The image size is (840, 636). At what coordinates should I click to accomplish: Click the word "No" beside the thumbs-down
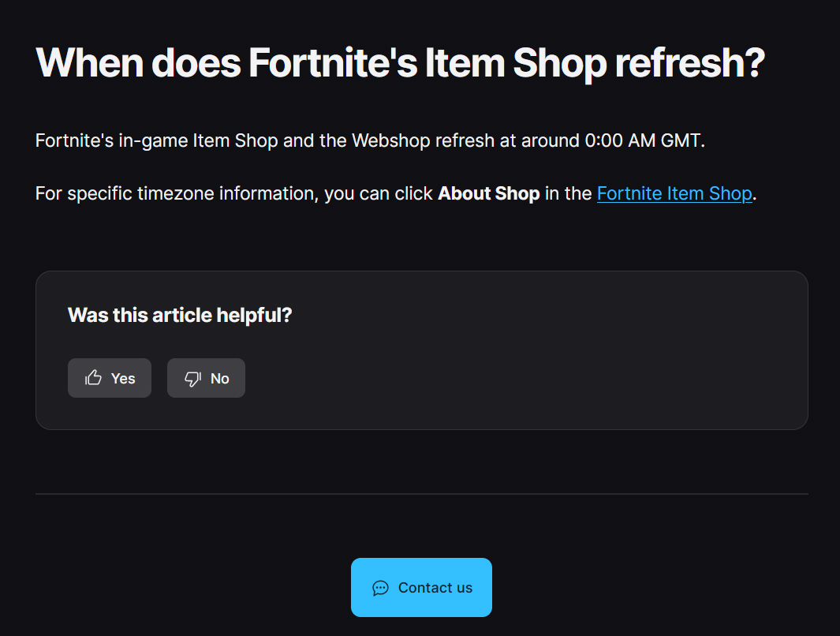coord(219,378)
